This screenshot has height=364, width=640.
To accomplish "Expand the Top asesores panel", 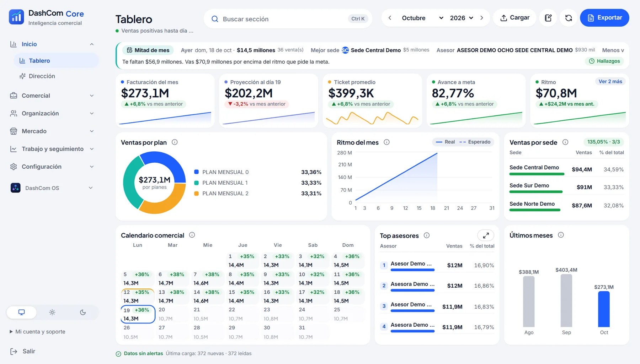I will pos(486,235).
